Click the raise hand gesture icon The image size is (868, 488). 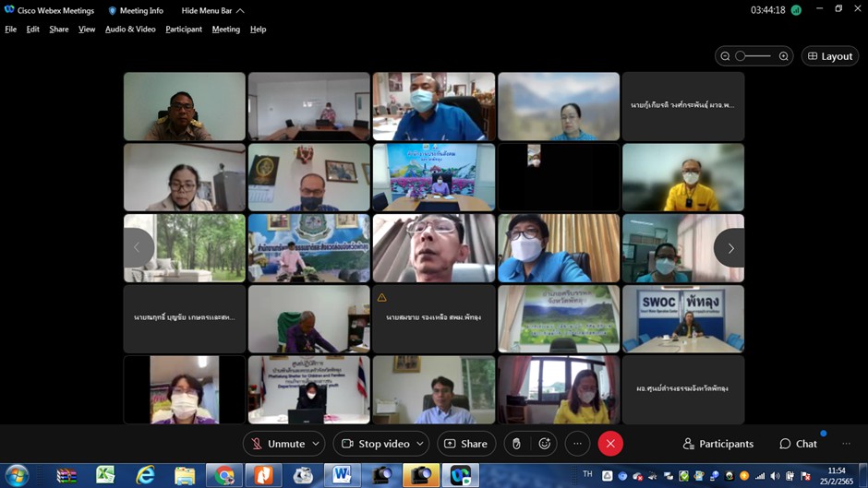pyautogui.click(x=516, y=444)
